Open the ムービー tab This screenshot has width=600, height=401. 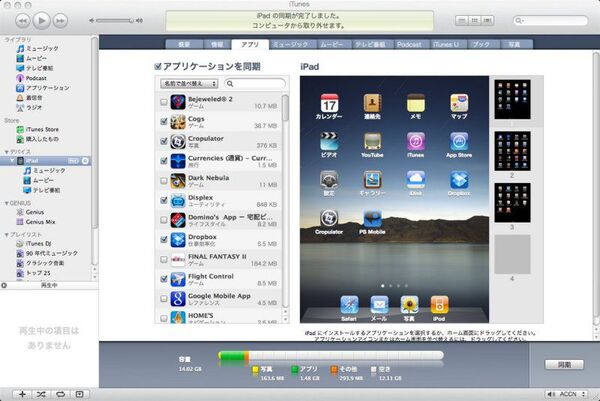[x=332, y=44]
